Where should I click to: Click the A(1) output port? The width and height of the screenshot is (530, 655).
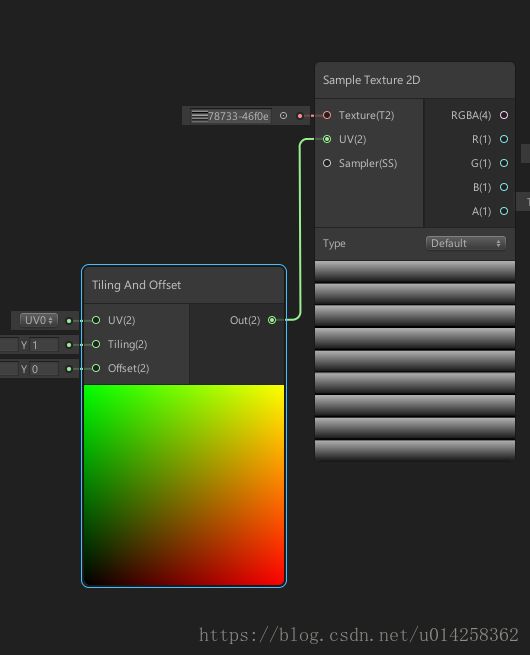tap(504, 211)
